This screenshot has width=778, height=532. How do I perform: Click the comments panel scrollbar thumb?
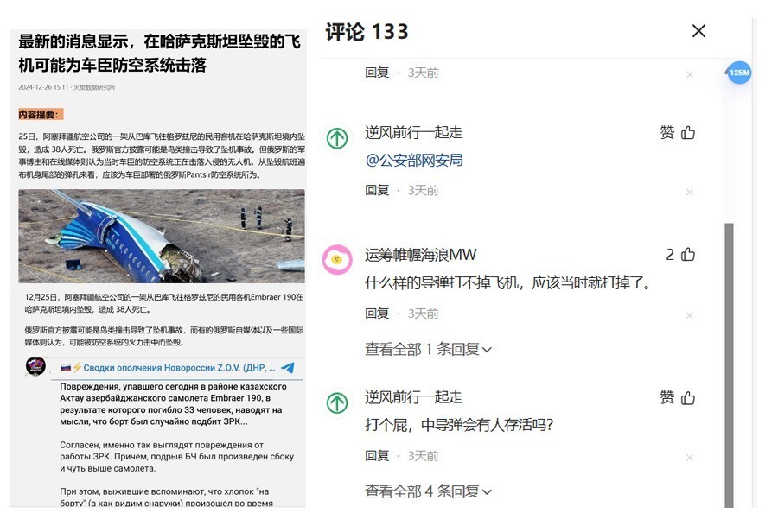(x=729, y=365)
